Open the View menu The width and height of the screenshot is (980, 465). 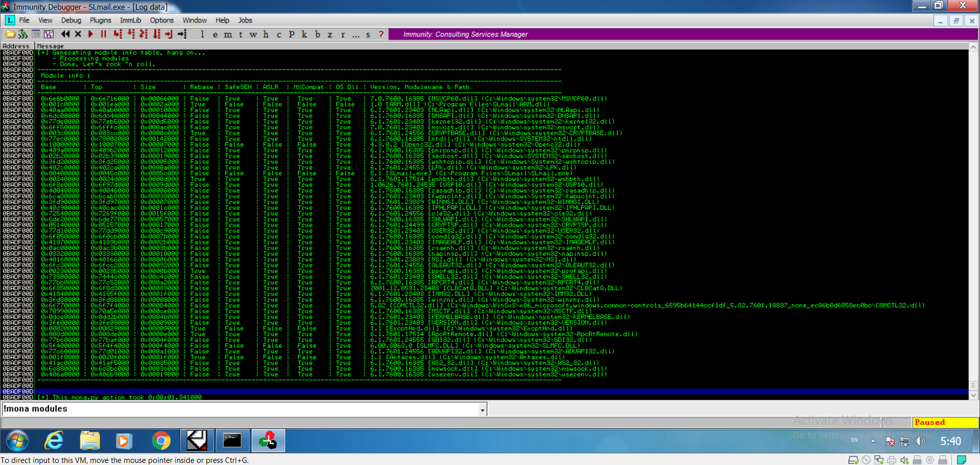pyautogui.click(x=45, y=20)
